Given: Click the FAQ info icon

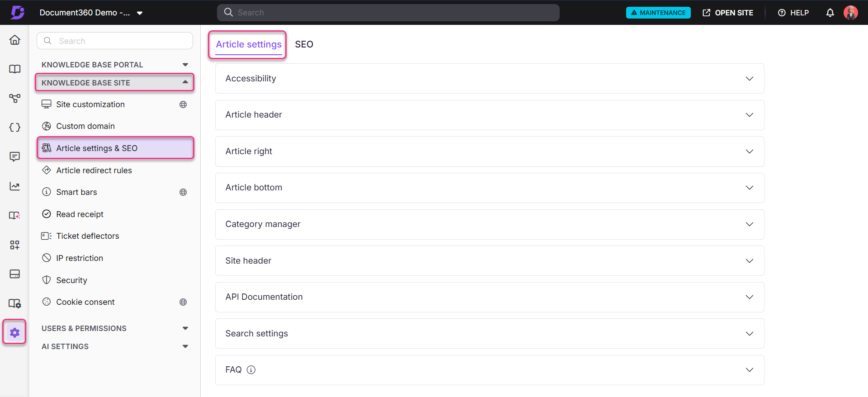Looking at the screenshot, I should pos(251,370).
